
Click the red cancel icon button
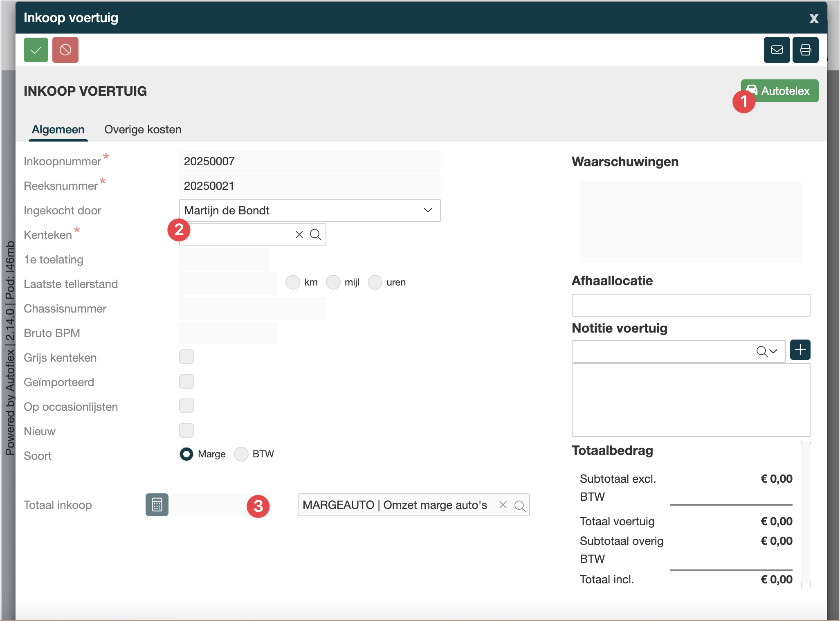(65, 50)
